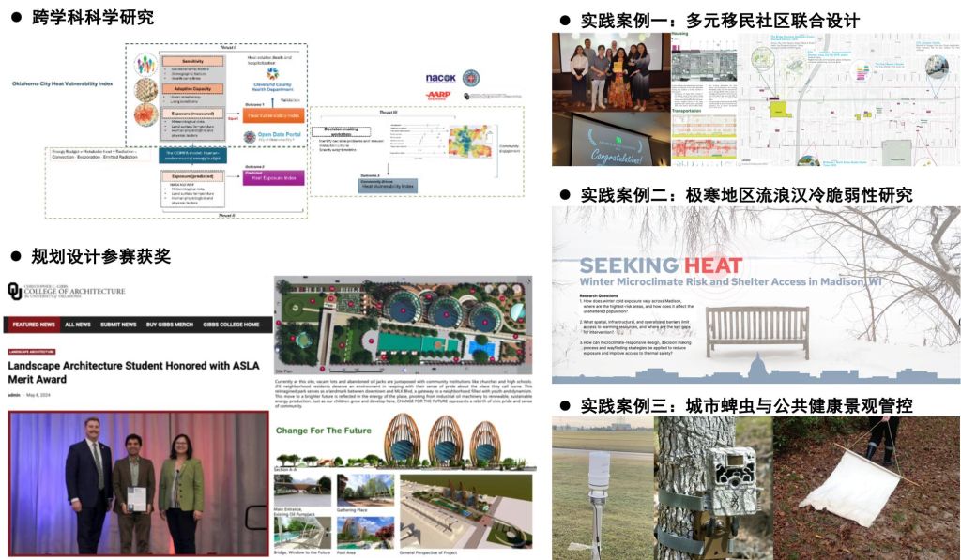Open the award ceremony photo with three people
961x560 pixels.
coord(139,483)
